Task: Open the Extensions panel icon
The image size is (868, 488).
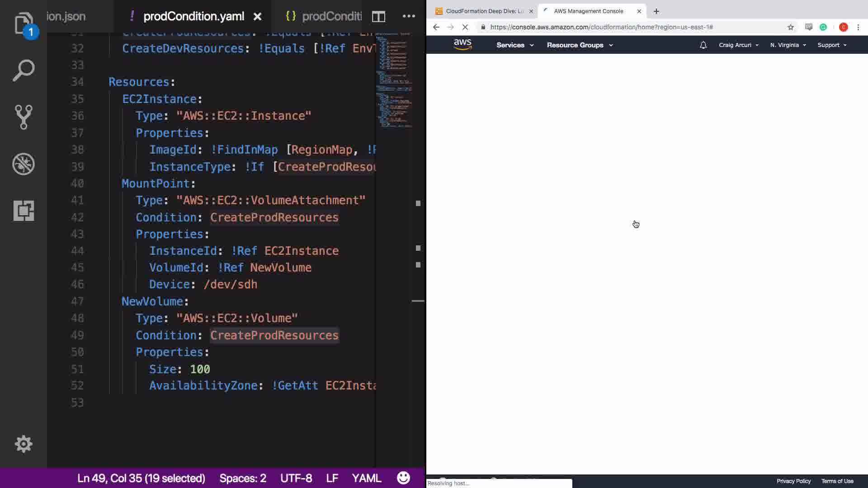Action: (24, 211)
